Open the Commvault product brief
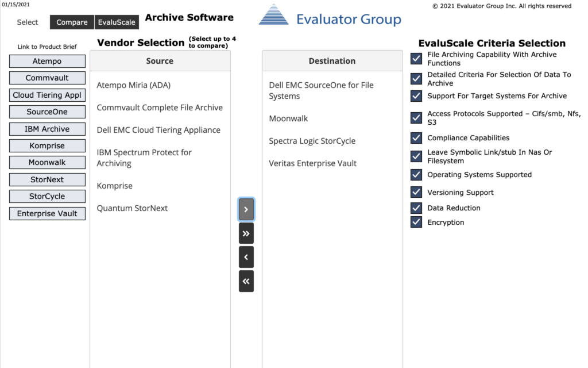This screenshot has width=588, height=368. point(47,78)
